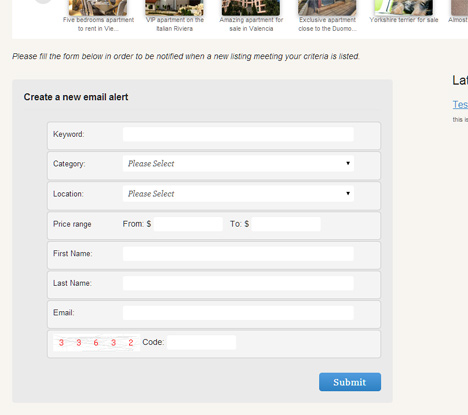Image resolution: width=468 pixels, height=415 pixels.
Task: Open Yorkshire terrier for sale thumbnail
Action: (x=404, y=7)
